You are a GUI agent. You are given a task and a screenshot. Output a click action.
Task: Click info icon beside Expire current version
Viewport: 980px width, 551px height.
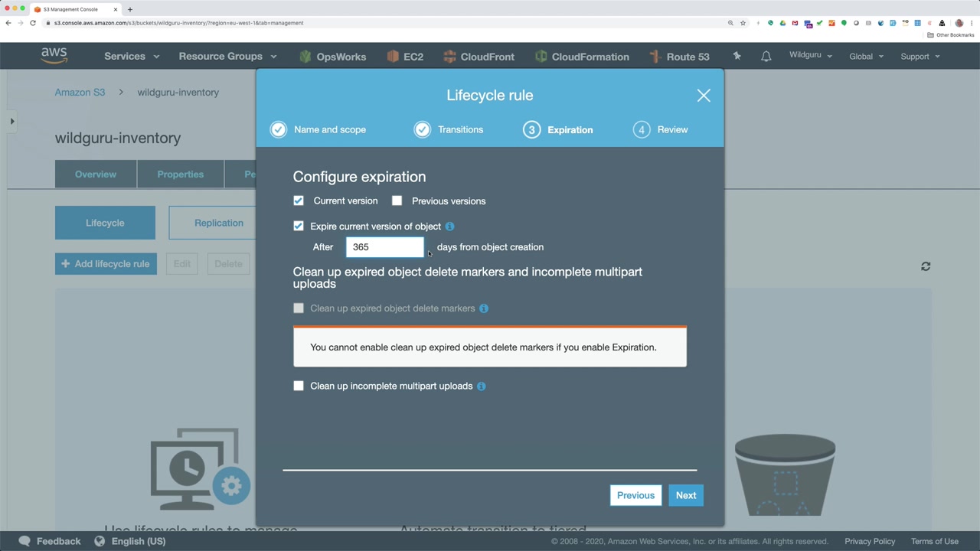pyautogui.click(x=450, y=227)
